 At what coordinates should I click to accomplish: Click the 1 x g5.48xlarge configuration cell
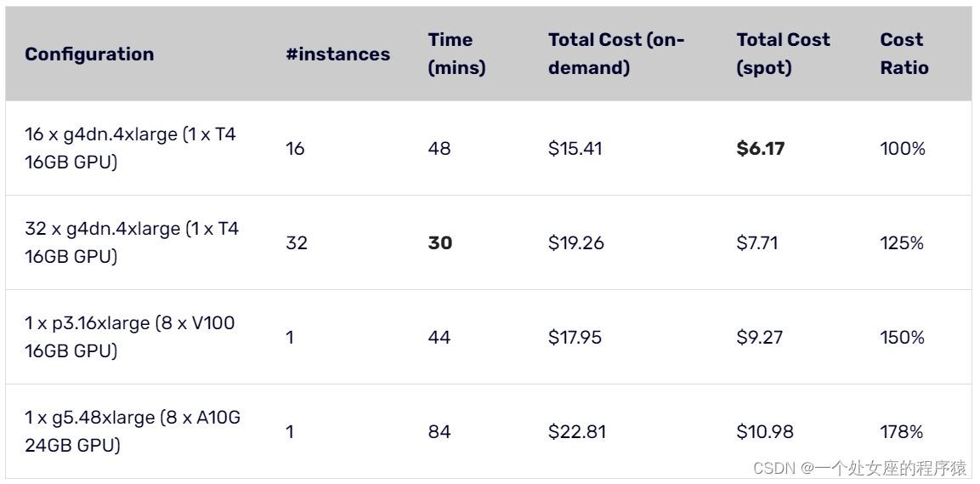133,431
